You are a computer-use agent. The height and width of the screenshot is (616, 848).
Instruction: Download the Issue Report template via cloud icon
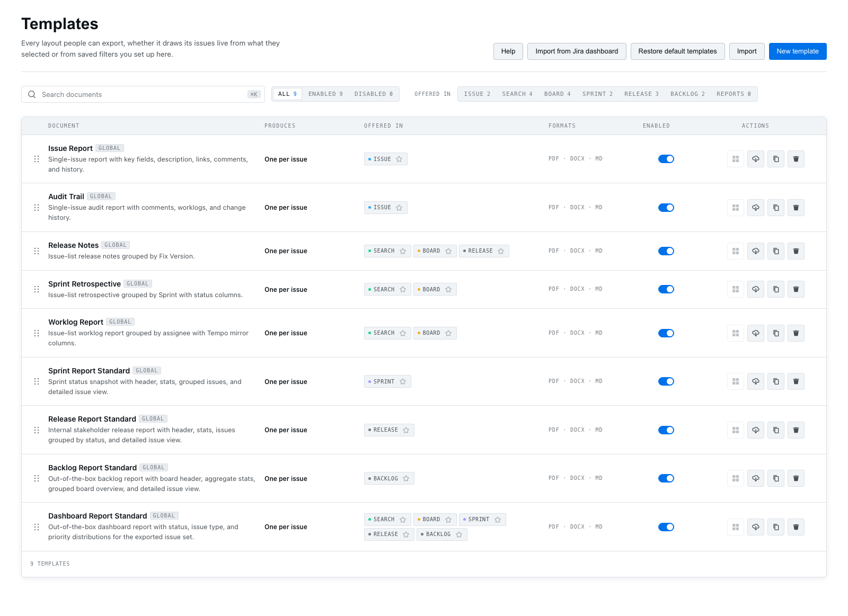755,159
